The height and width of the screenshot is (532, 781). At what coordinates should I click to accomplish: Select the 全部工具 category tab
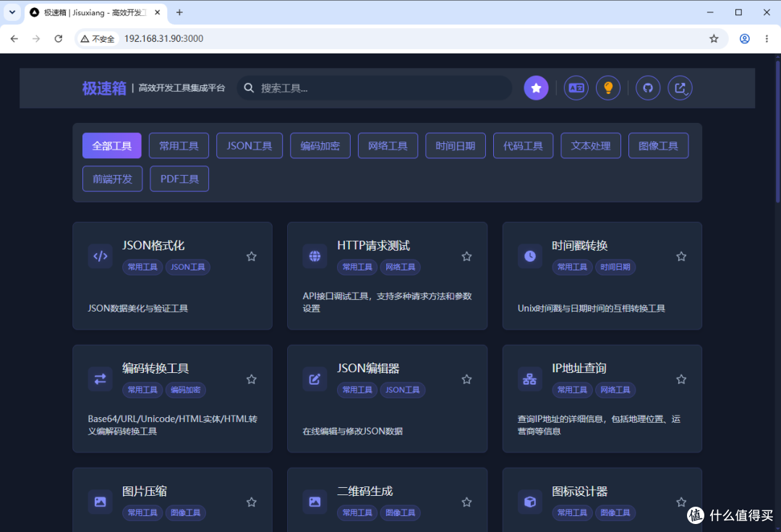(x=111, y=146)
